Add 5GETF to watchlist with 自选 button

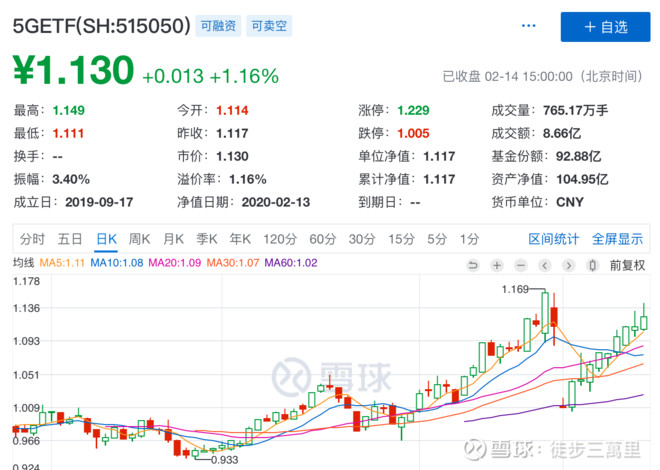click(605, 27)
